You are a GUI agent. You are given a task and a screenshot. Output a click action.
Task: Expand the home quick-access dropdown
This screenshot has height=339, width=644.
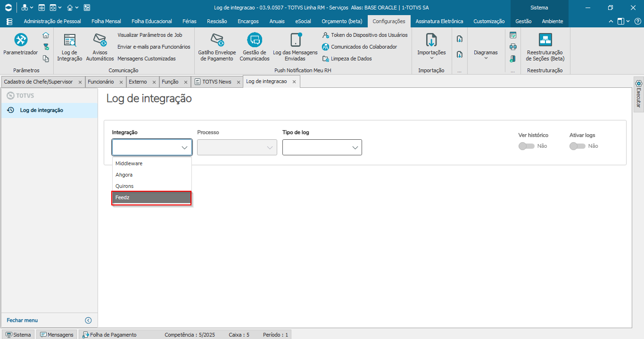click(x=77, y=8)
